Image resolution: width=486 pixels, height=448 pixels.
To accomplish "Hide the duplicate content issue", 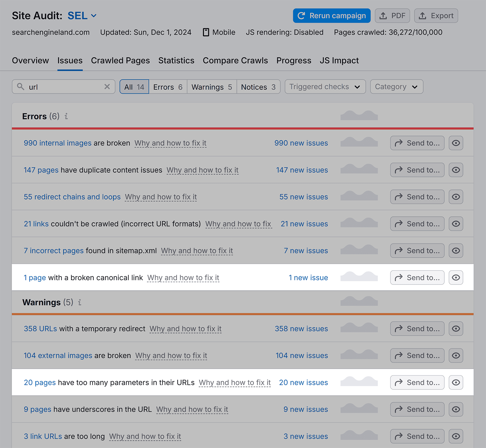I will click(x=456, y=170).
